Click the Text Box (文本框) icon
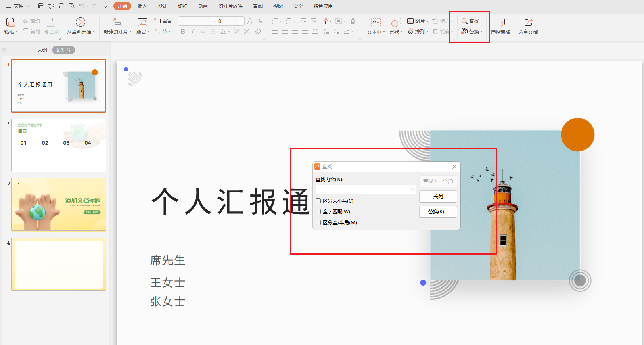644x345 pixels. [x=376, y=22]
